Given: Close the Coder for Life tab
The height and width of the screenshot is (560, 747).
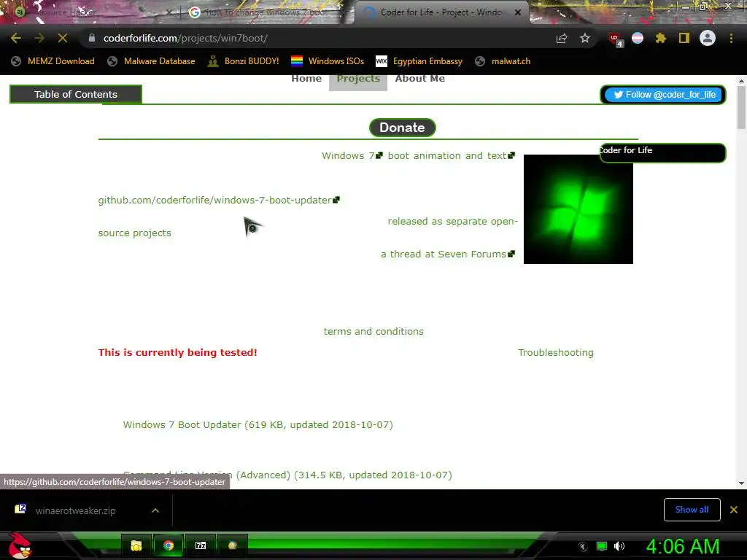Looking at the screenshot, I should [x=518, y=12].
